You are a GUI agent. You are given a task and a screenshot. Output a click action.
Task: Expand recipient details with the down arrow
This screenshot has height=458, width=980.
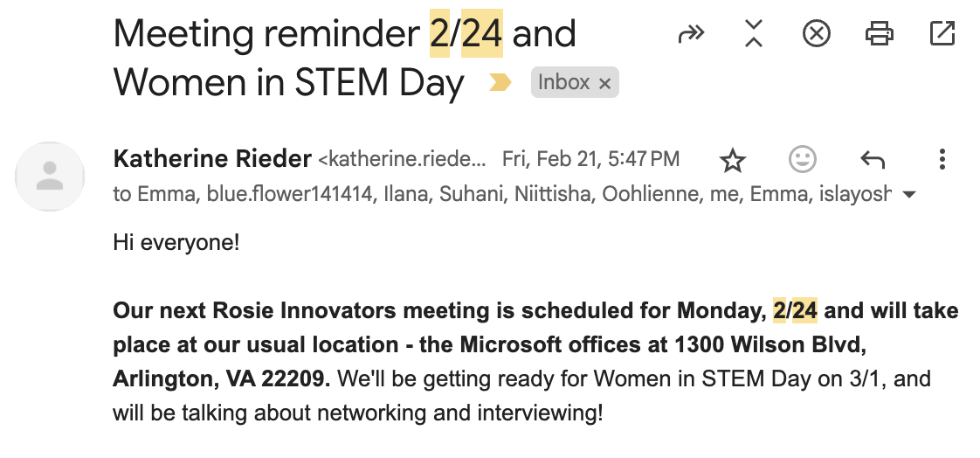click(x=908, y=194)
